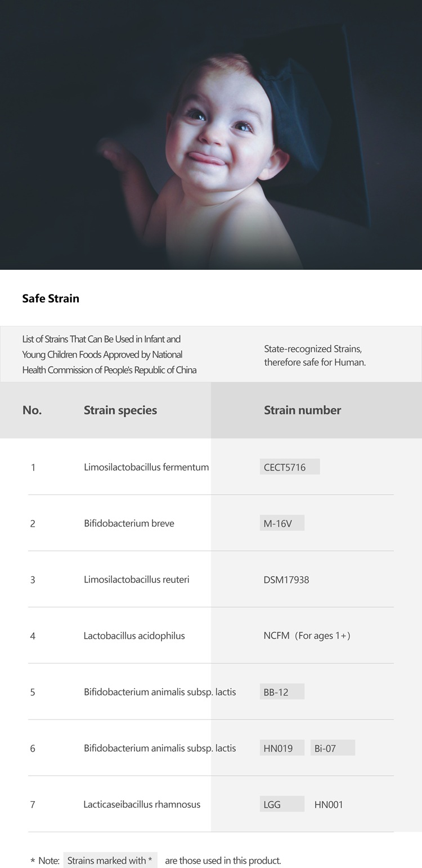The width and height of the screenshot is (422, 868).
Task: Click the Strain number column header
Action: [302, 410]
